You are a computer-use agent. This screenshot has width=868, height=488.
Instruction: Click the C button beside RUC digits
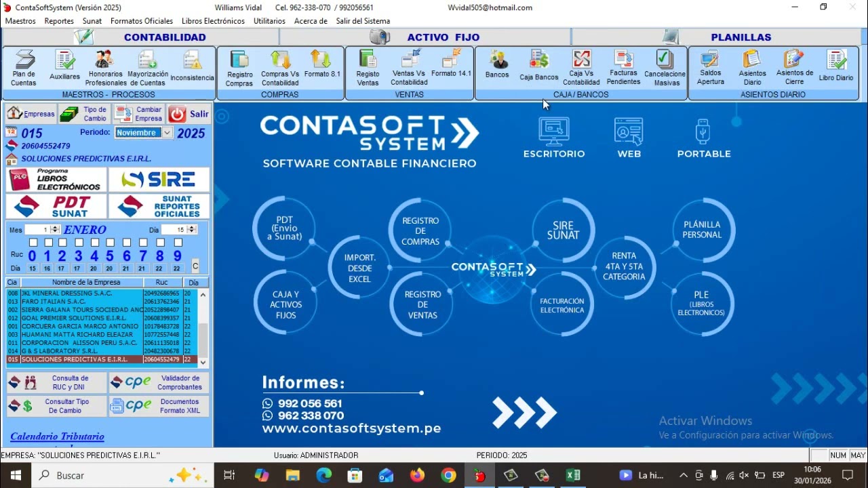(195, 266)
